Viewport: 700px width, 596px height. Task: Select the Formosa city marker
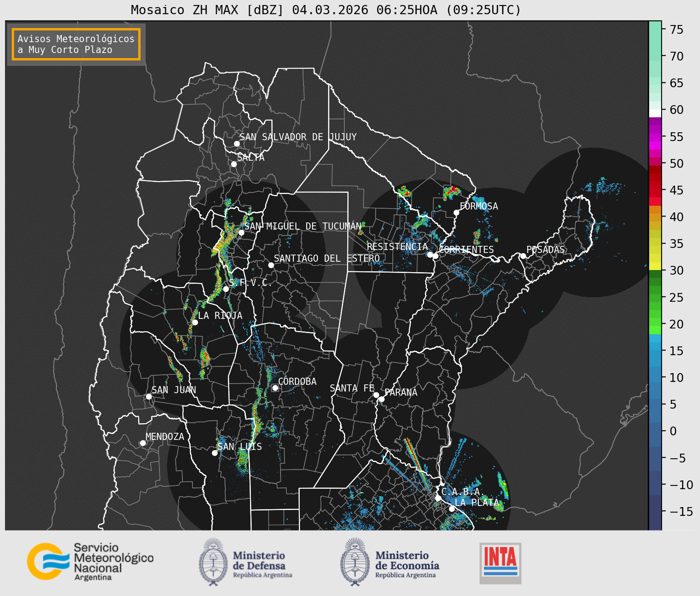456,212
